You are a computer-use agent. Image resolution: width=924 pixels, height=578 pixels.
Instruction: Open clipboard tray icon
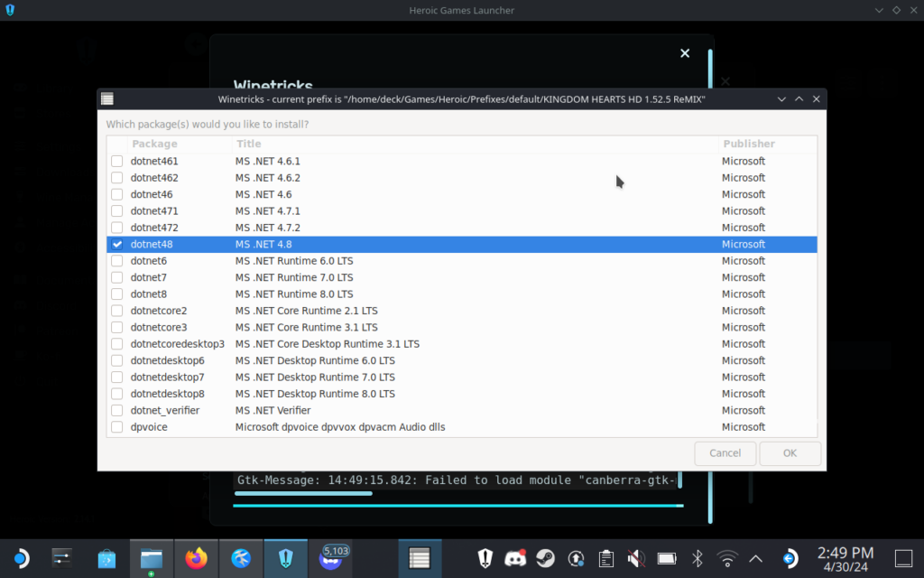pos(605,558)
